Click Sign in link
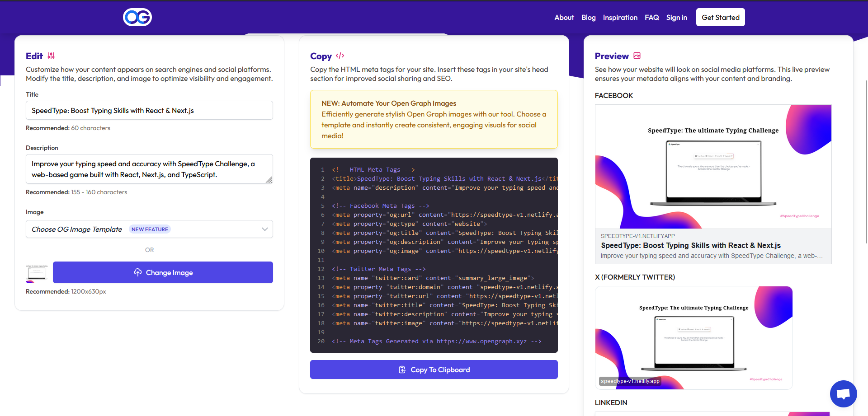This screenshot has width=868, height=416. [676, 18]
